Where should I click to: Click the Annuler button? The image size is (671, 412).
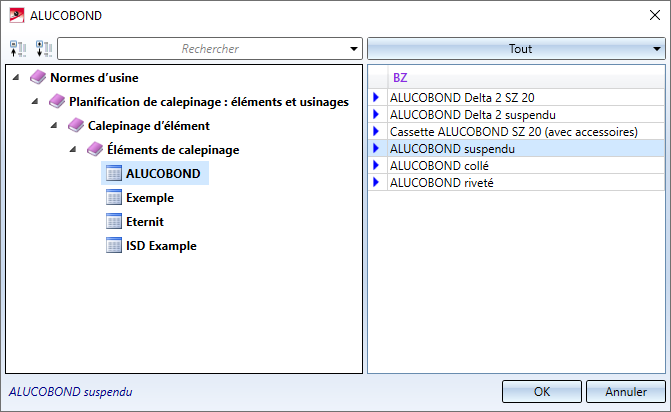click(626, 391)
